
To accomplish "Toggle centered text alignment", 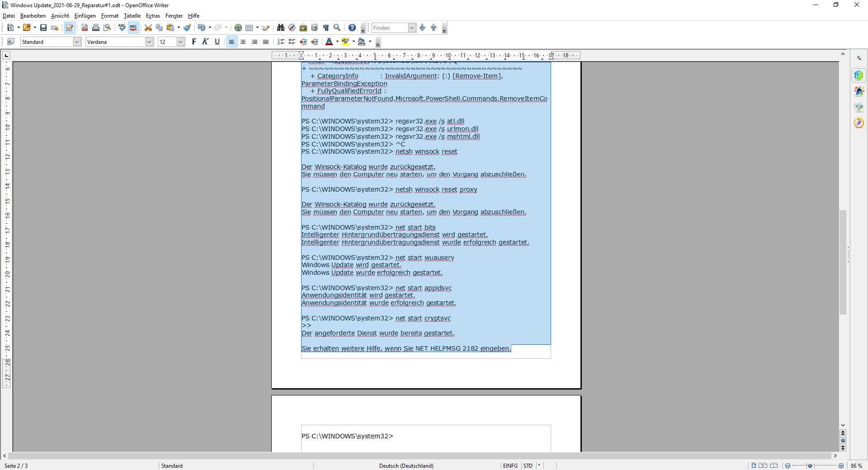I will [243, 42].
